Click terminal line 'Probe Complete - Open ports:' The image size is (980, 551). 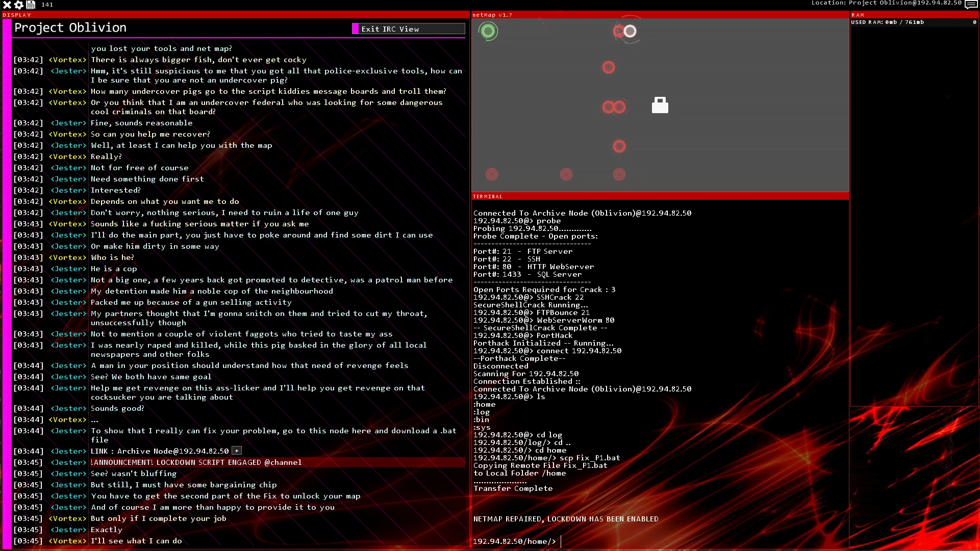point(535,236)
